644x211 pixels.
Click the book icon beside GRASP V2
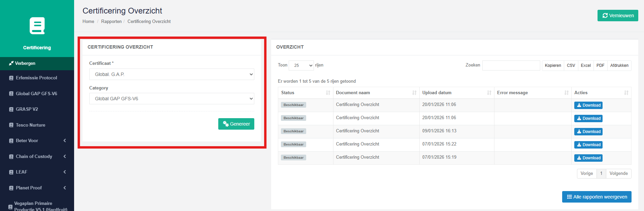pos(11,109)
